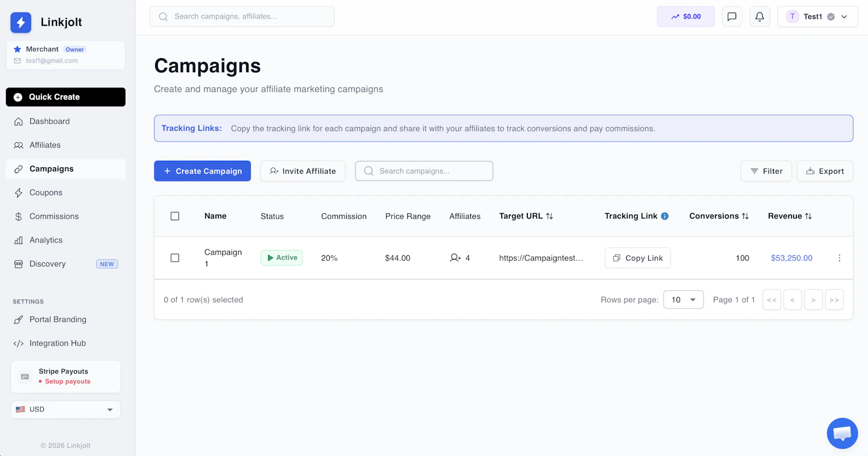Focus the Search campaigns input field
The width and height of the screenshot is (868, 456).
[x=424, y=171]
